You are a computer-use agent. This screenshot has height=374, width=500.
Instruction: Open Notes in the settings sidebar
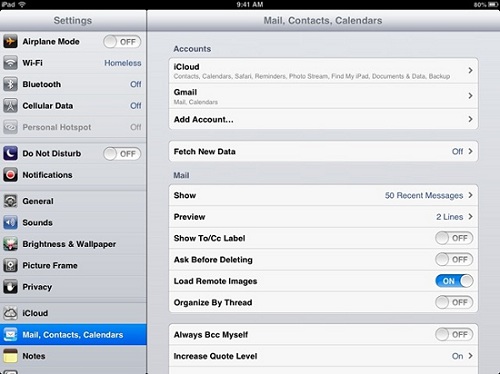click(73, 356)
